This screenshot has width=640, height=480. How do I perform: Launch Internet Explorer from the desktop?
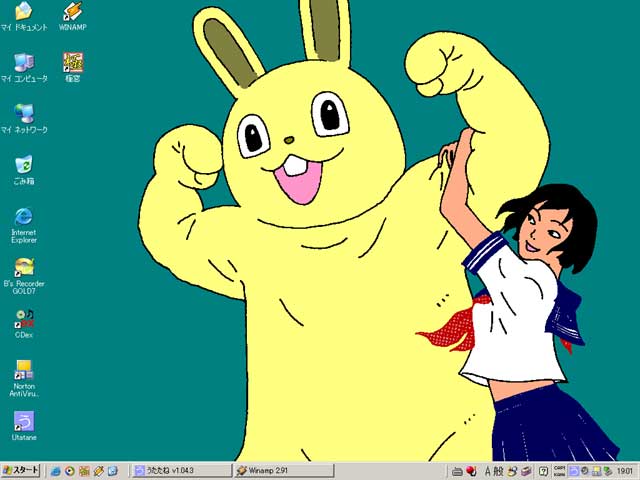coord(24,217)
